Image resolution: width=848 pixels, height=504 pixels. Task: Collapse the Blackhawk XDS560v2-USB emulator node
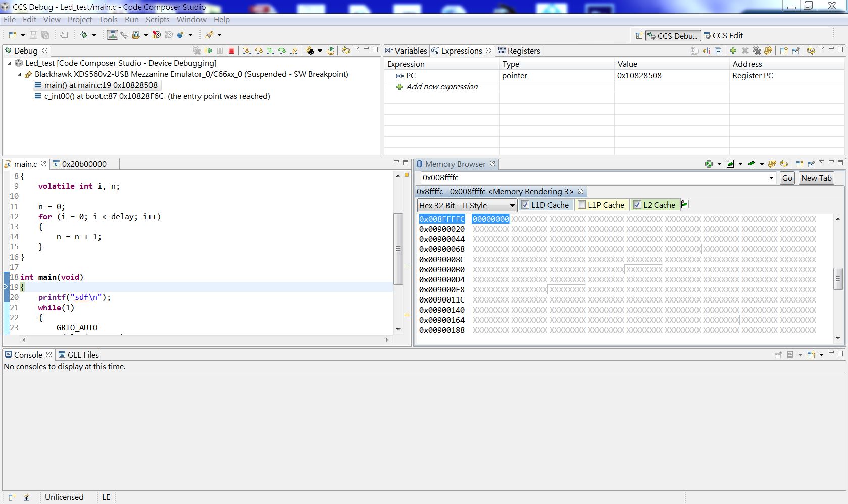click(x=19, y=74)
